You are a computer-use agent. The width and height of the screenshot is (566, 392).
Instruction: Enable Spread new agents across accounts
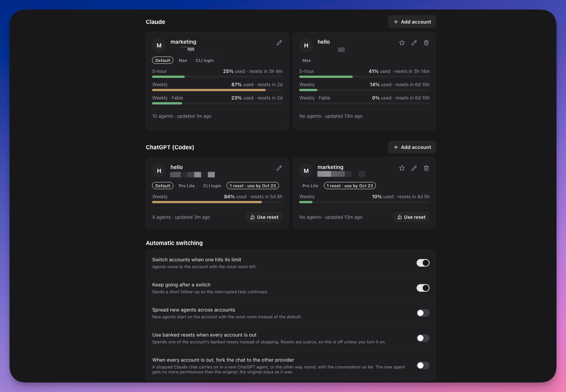[x=423, y=313]
